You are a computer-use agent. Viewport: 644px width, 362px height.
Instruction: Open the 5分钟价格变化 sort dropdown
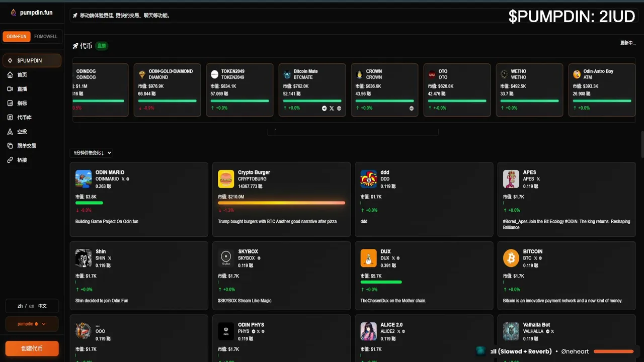pos(92,153)
